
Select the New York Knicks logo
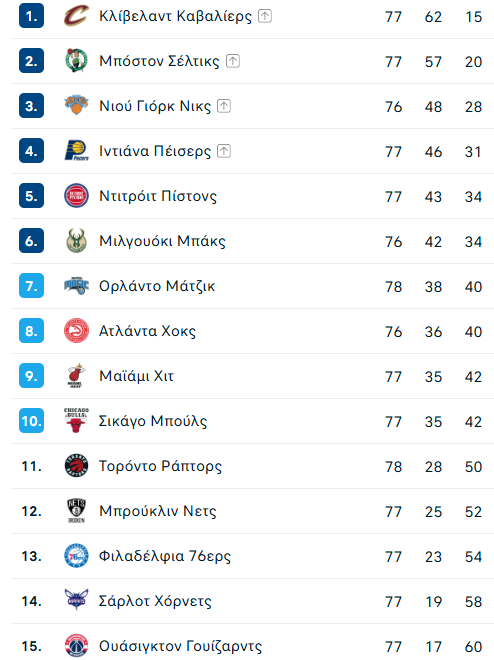[76, 105]
